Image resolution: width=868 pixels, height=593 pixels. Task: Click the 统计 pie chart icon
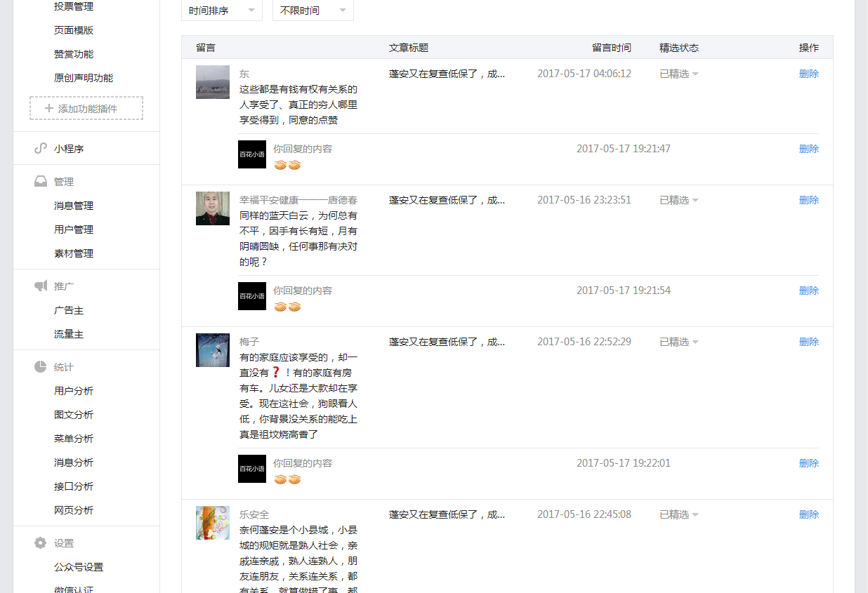pyautogui.click(x=41, y=367)
